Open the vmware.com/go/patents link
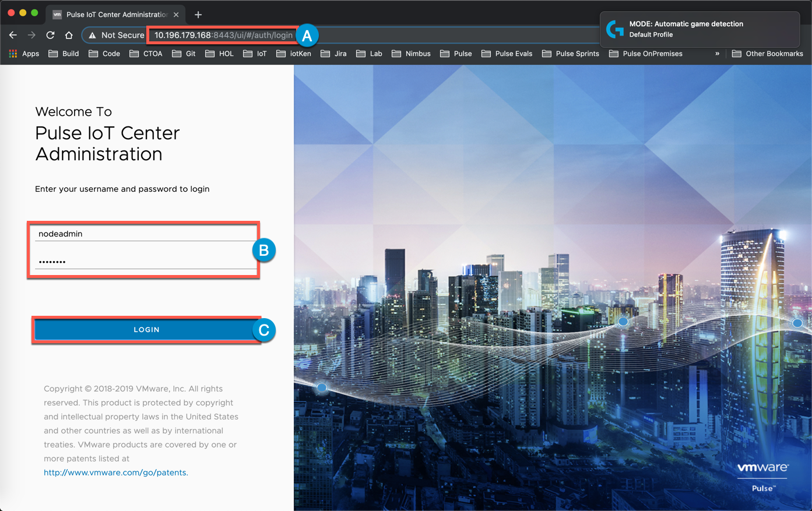The image size is (812, 511). 116,473
